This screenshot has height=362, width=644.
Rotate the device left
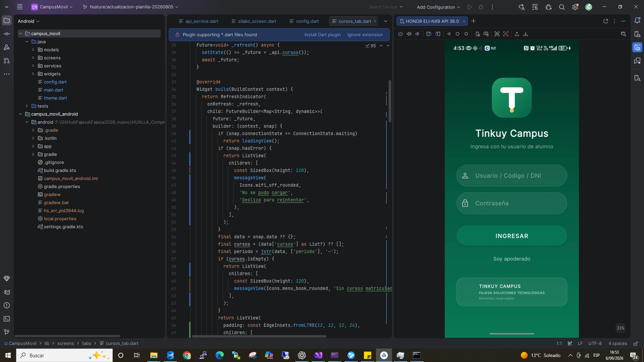click(429, 34)
